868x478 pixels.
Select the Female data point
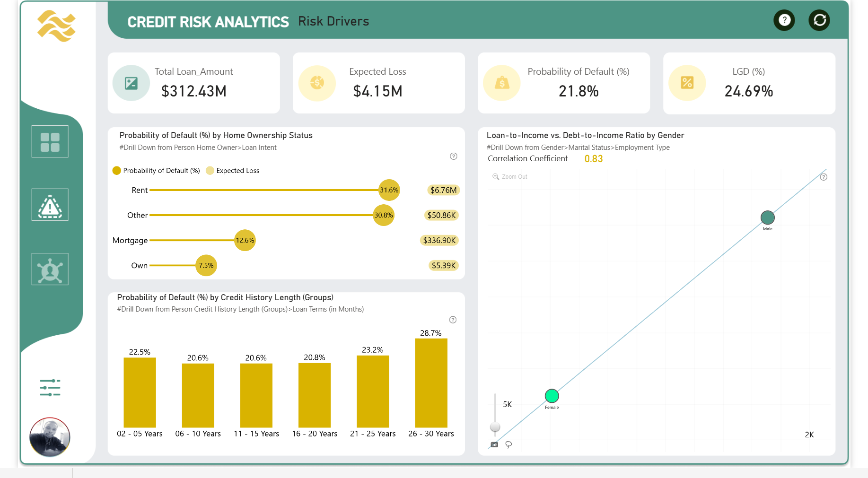pyautogui.click(x=552, y=396)
